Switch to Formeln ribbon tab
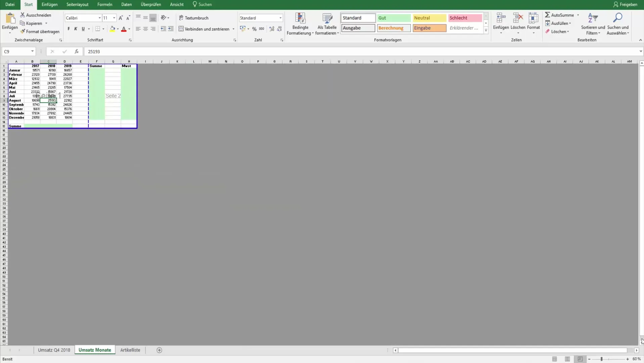 pyautogui.click(x=105, y=4)
